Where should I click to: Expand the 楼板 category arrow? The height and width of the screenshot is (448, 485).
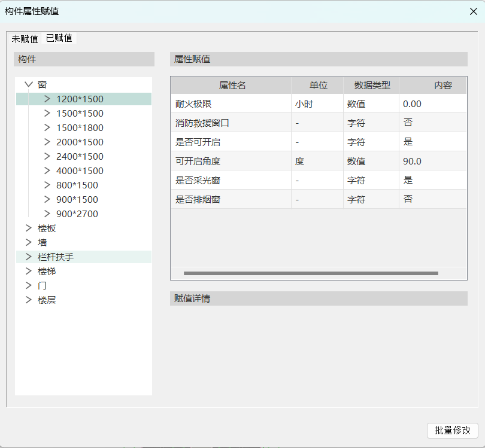click(28, 228)
